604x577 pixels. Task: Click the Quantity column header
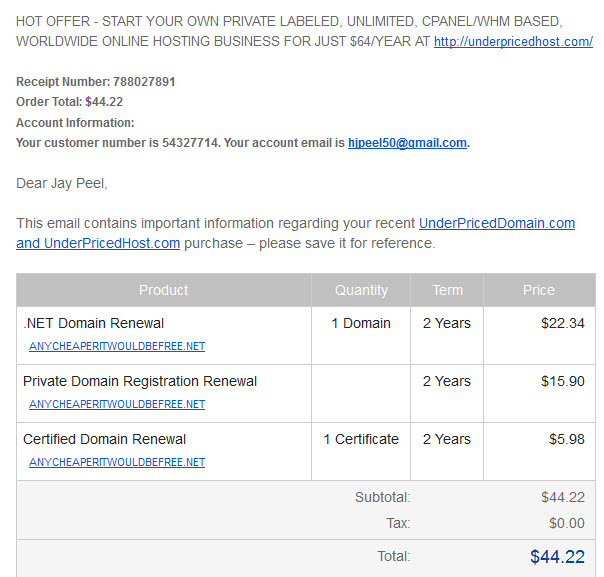pyautogui.click(x=361, y=290)
